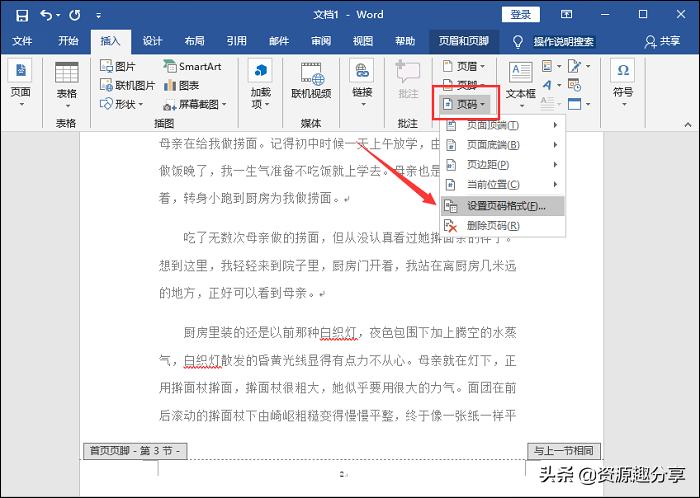Select the 帮助 tab
700x498 pixels.
coord(405,41)
